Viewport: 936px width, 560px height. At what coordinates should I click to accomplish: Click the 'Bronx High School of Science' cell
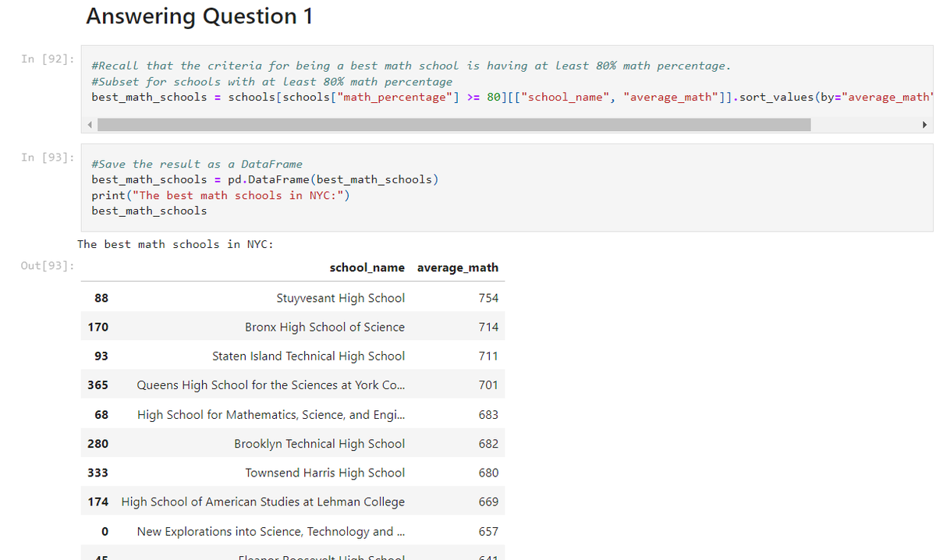click(x=325, y=327)
